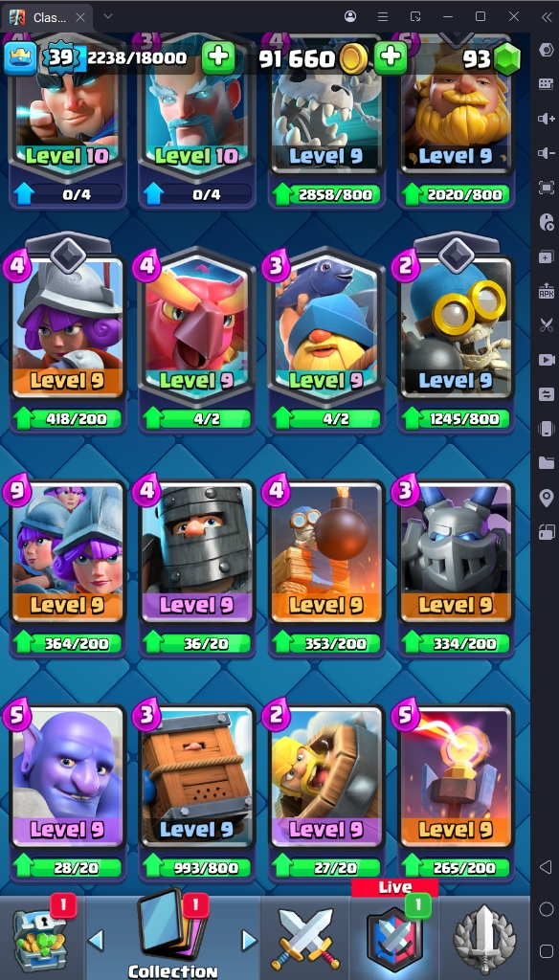The width and height of the screenshot is (559, 980).
Task: Click the 2858/800 upgrade progress bar
Action: tap(326, 194)
